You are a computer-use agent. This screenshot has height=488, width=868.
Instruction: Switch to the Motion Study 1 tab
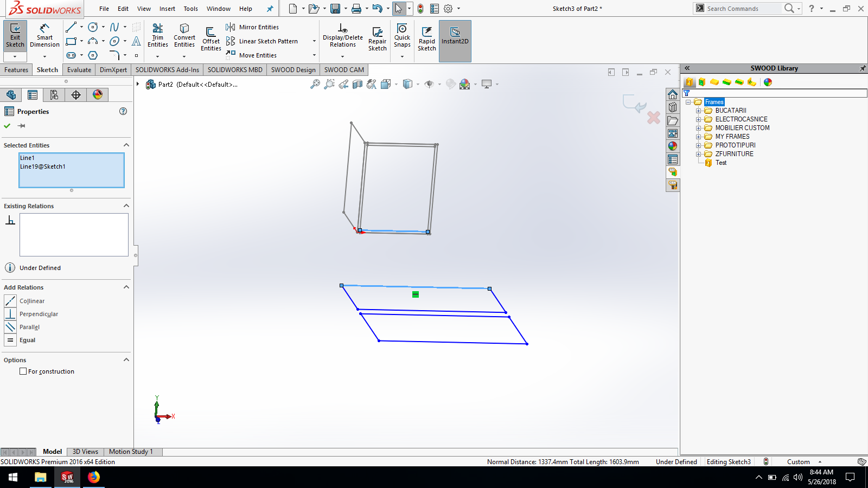(131, 452)
